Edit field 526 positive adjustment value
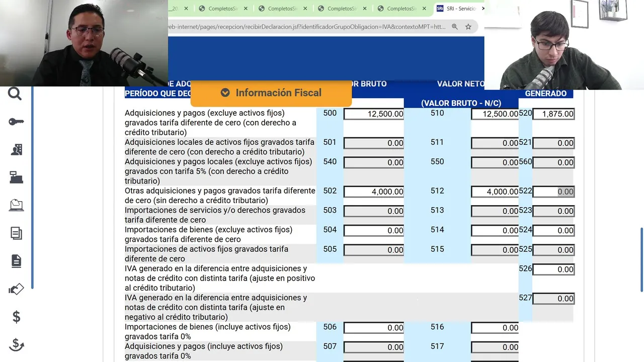 coord(553,269)
